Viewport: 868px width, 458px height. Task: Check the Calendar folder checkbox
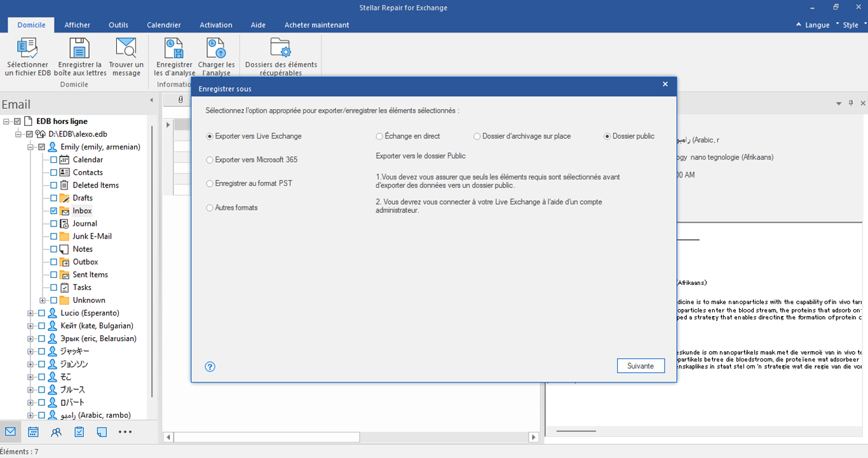click(x=53, y=160)
